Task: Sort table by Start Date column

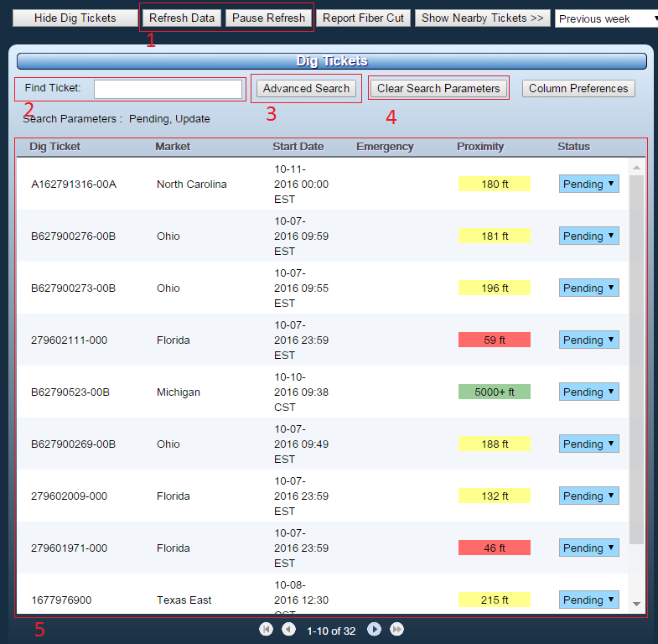Action: (298, 147)
